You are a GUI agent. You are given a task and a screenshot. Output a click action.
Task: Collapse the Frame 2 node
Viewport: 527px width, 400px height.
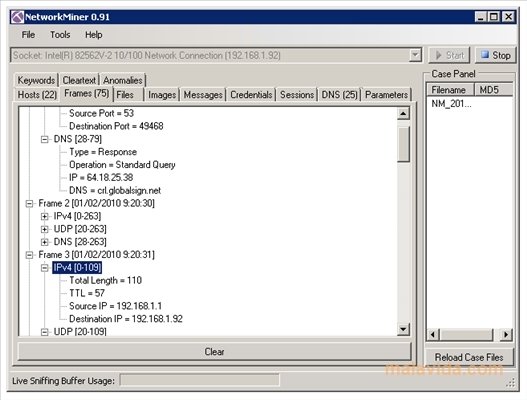29,203
